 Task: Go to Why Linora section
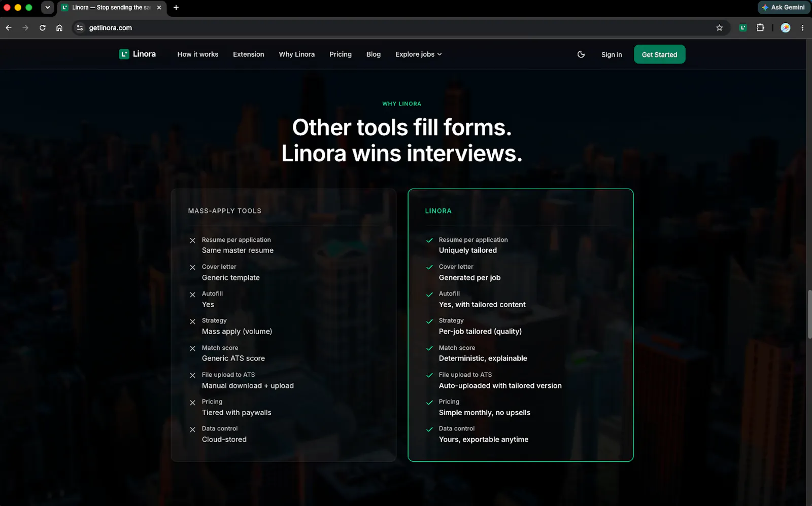tap(297, 54)
